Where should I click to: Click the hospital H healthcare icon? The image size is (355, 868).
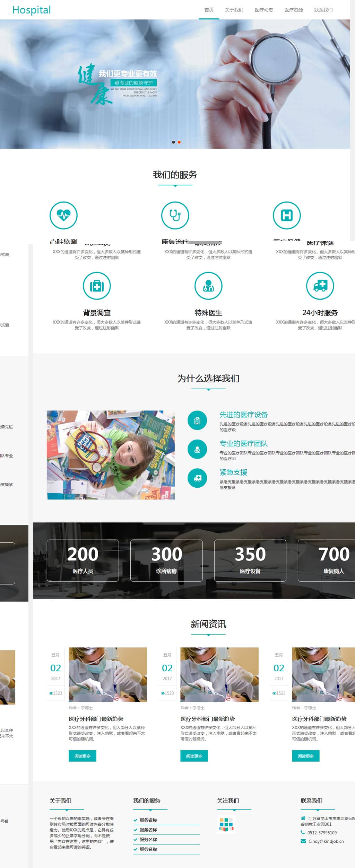(286, 215)
